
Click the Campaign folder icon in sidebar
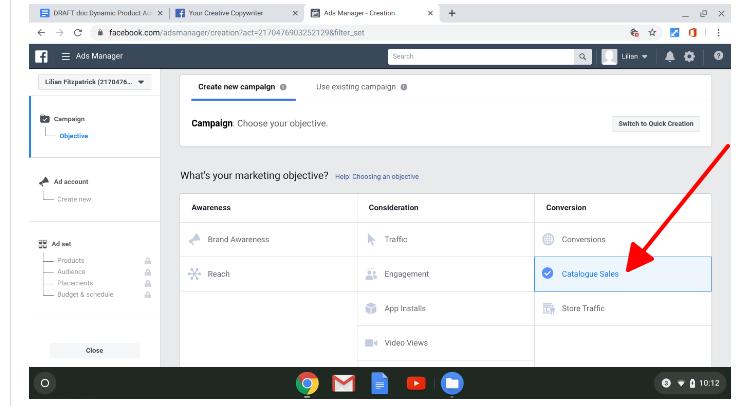click(45, 119)
